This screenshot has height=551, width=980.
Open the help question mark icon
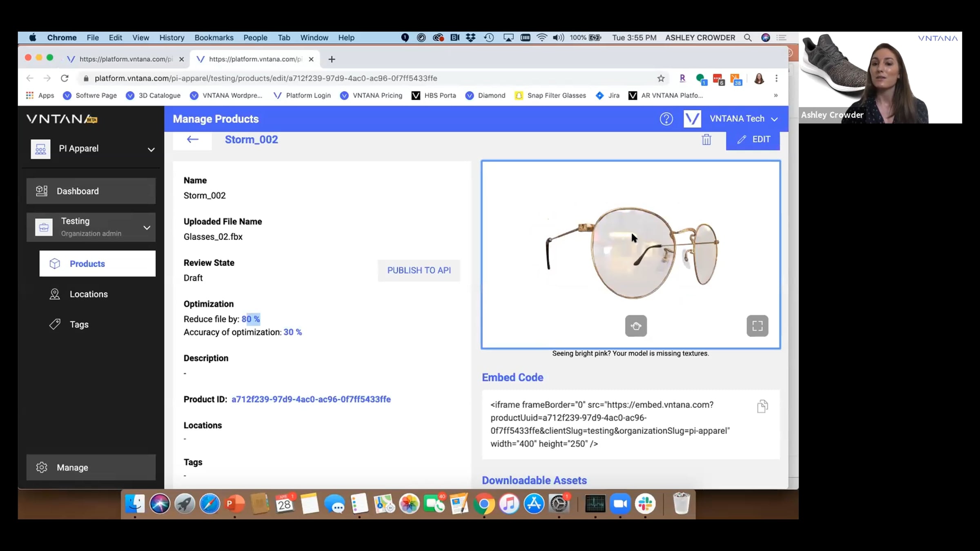666,119
